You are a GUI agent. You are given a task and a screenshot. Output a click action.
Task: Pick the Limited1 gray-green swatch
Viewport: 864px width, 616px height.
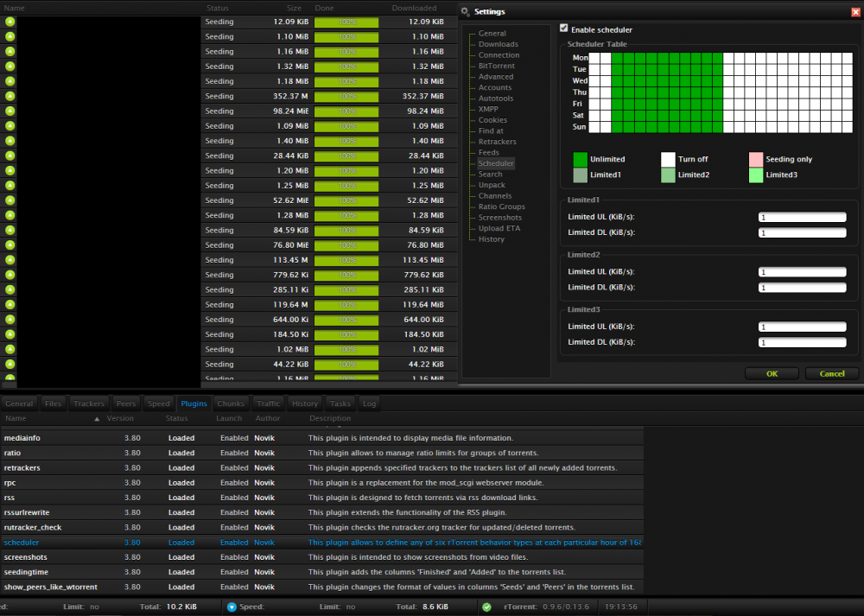581,175
